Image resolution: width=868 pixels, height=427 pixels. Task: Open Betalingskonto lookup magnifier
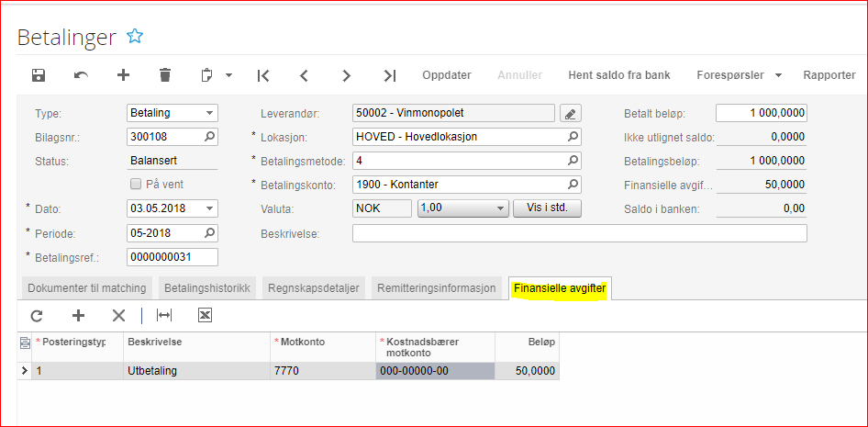click(573, 185)
